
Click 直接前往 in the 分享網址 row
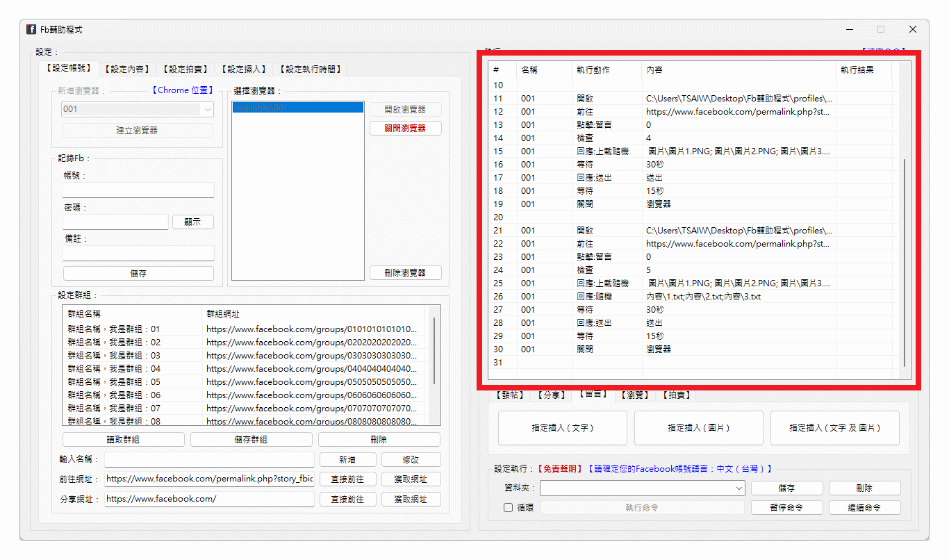coord(347,499)
